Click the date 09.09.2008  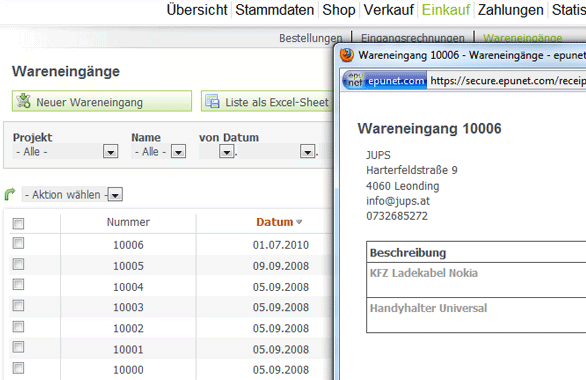tap(281, 266)
